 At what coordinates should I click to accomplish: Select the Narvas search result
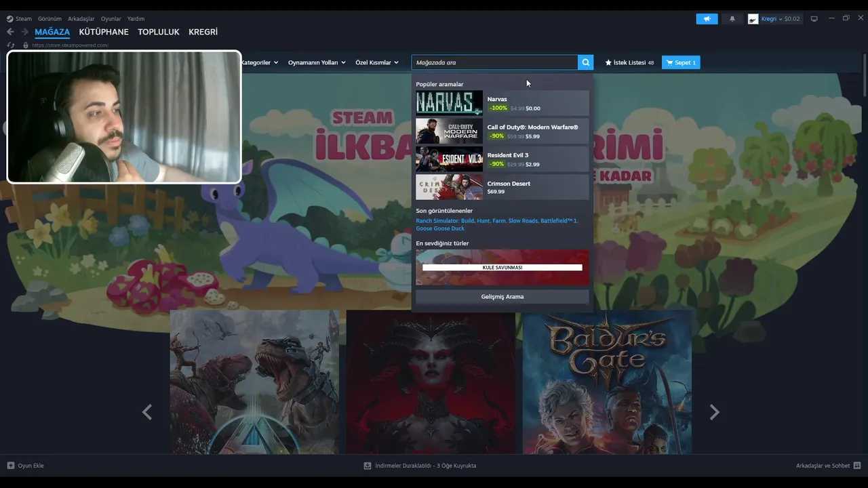tap(502, 103)
